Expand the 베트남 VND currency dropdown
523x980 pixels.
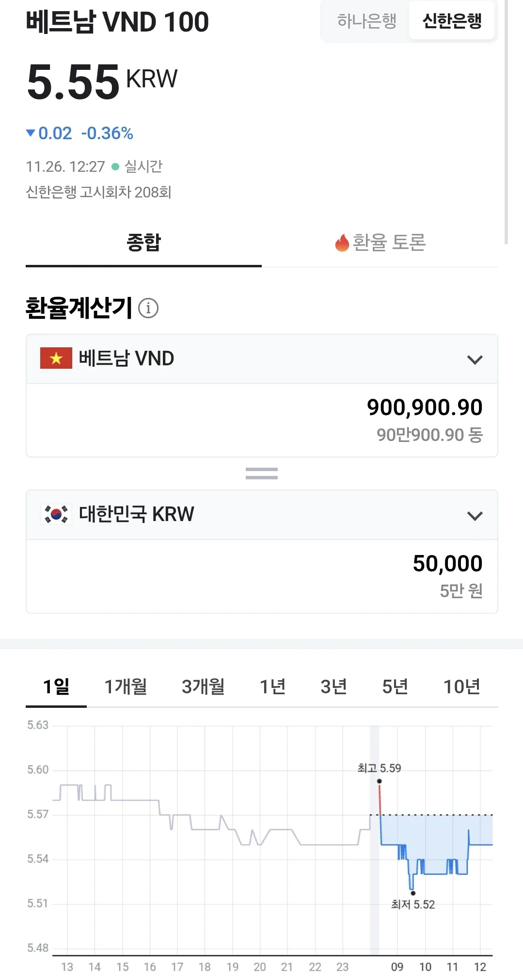[262, 359]
